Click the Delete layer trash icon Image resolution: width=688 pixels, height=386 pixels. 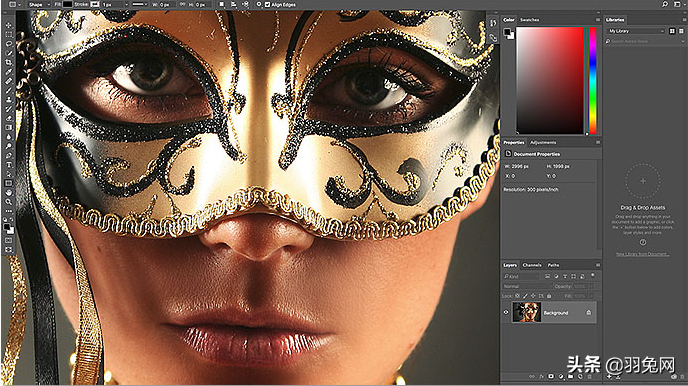[590, 376]
